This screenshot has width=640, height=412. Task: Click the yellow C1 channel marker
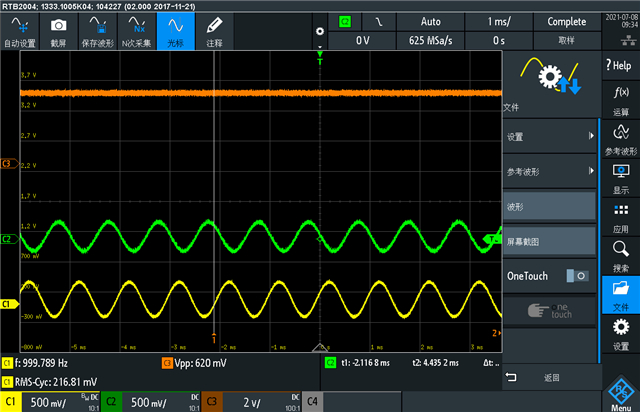tap(9, 304)
